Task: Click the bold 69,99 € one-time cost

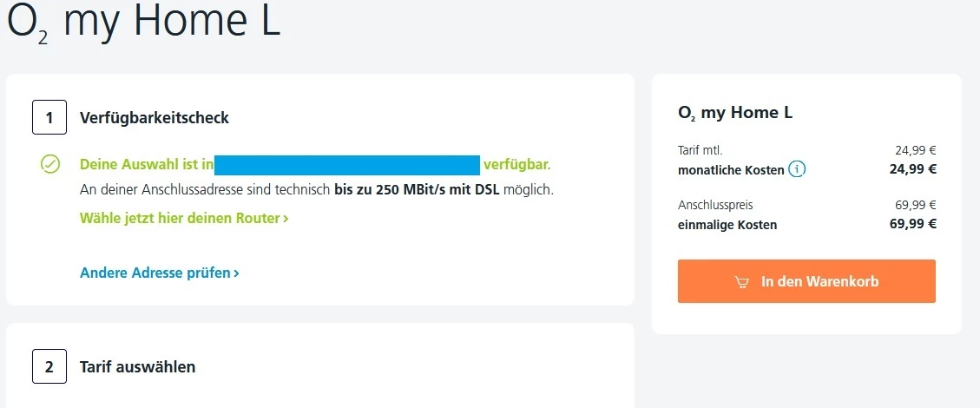Action: 912,225
